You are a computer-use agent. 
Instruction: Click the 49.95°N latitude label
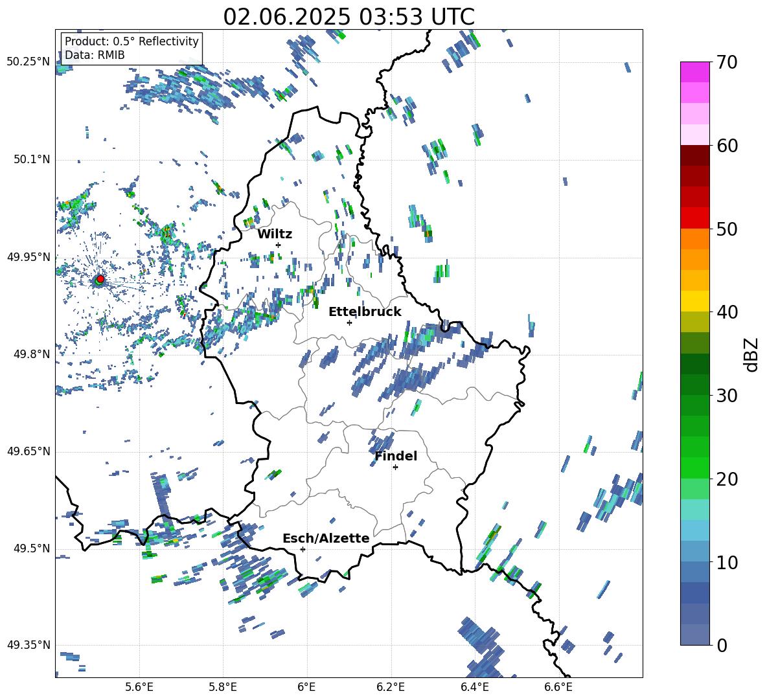tap(29, 256)
